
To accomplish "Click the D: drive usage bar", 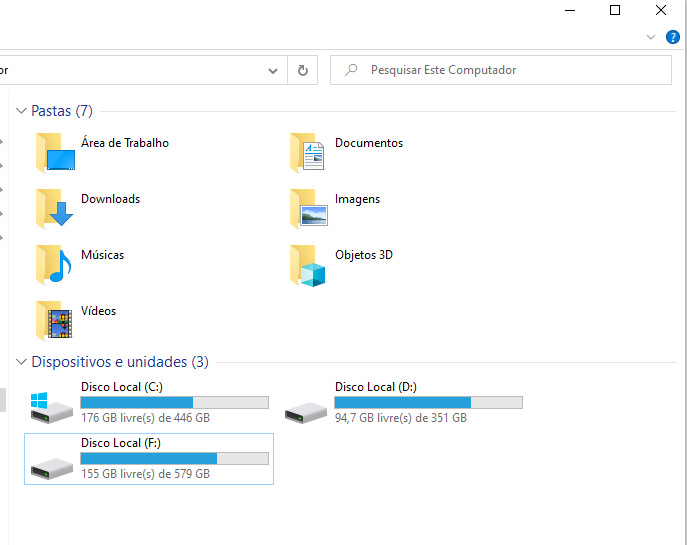I will (x=428, y=402).
